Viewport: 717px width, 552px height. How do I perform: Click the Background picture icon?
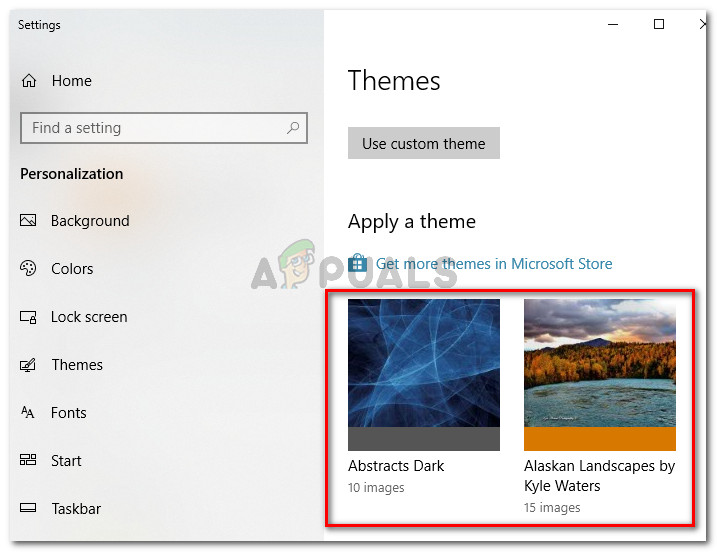(x=28, y=220)
